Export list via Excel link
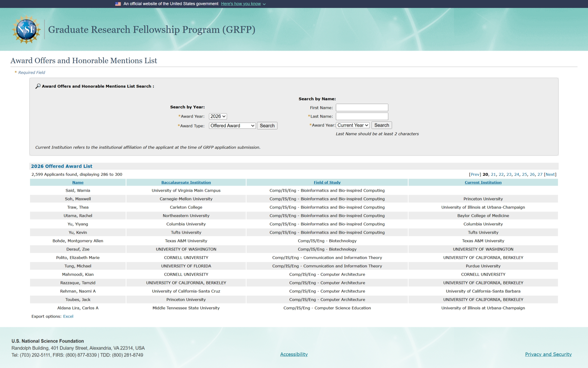 (x=68, y=316)
